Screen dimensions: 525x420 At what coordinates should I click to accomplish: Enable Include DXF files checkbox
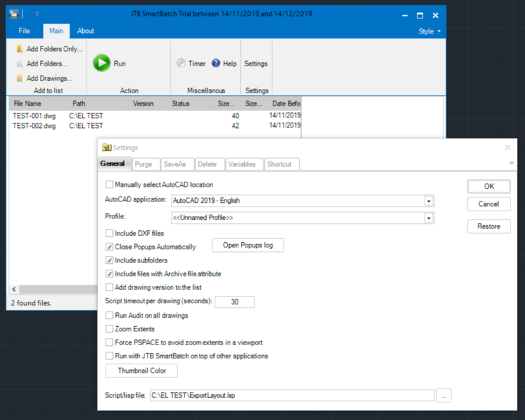(x=110, y=233)
